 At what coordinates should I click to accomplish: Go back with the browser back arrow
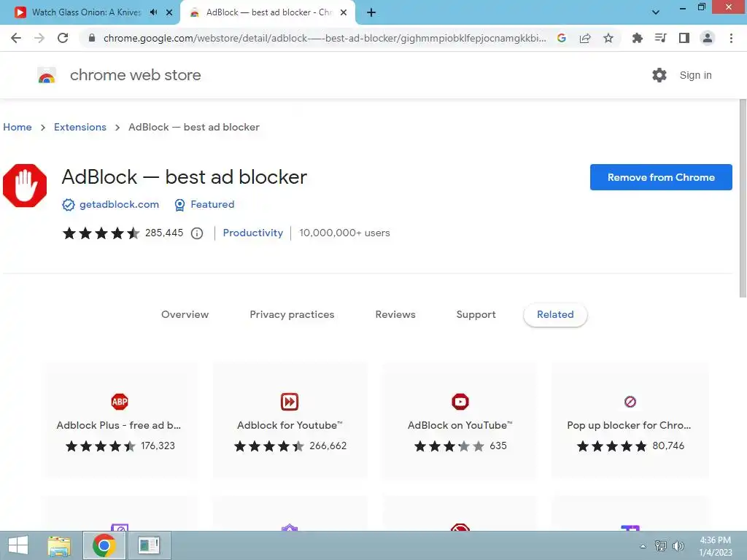click(16, 38)
